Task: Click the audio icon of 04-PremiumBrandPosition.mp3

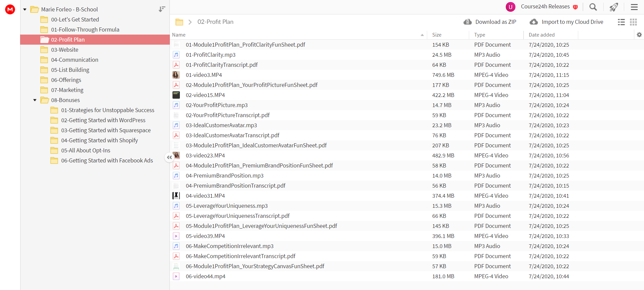Action: [x=176, y=176]
